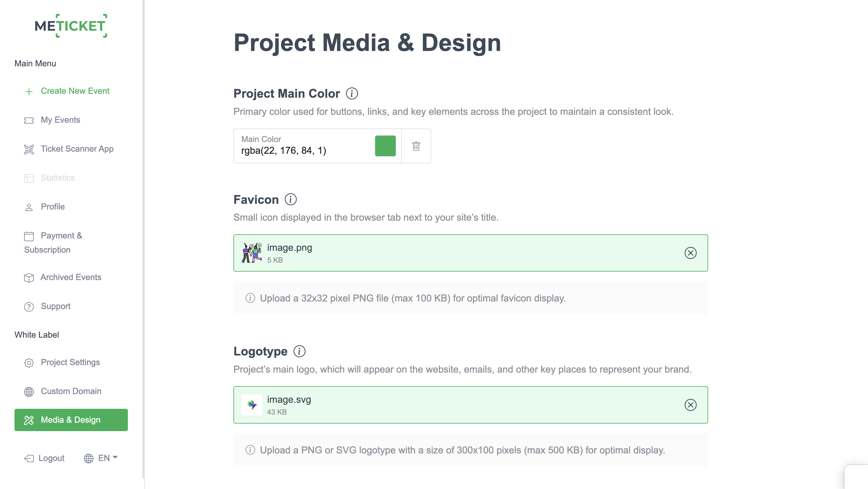
Task: Open the green Main Color swatch
Action: click(x=385, y=146)
